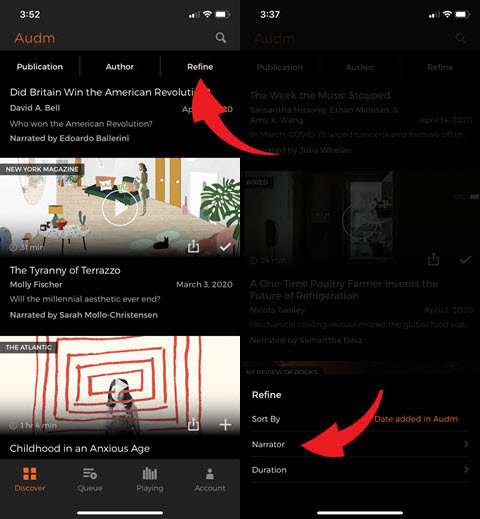Open search in left Audm screen

tap(221, 38)
